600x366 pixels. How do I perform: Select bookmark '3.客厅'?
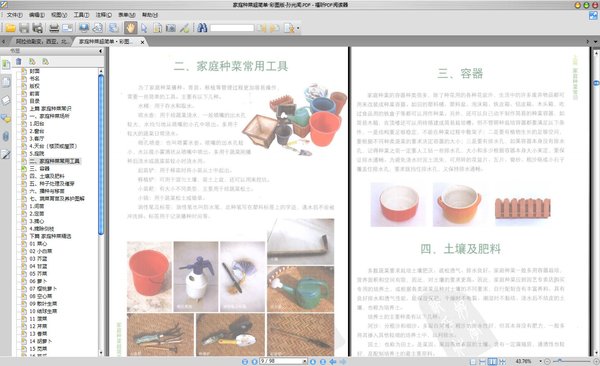[37, 139]
